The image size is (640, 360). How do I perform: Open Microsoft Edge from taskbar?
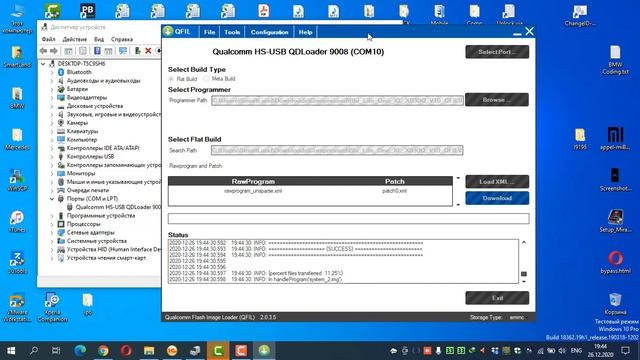click(x=80, y=351)
